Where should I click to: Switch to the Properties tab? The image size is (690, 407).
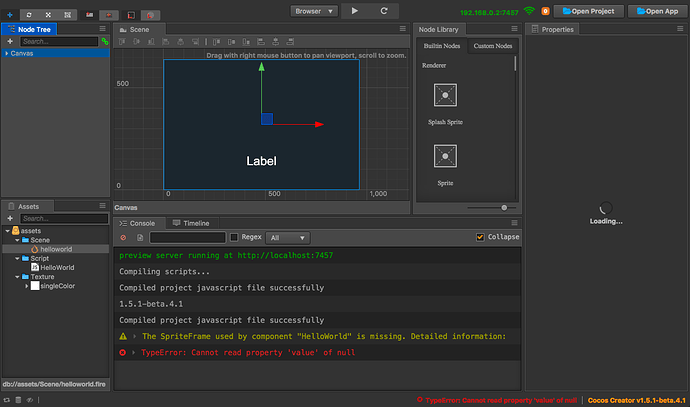point(553,29)
